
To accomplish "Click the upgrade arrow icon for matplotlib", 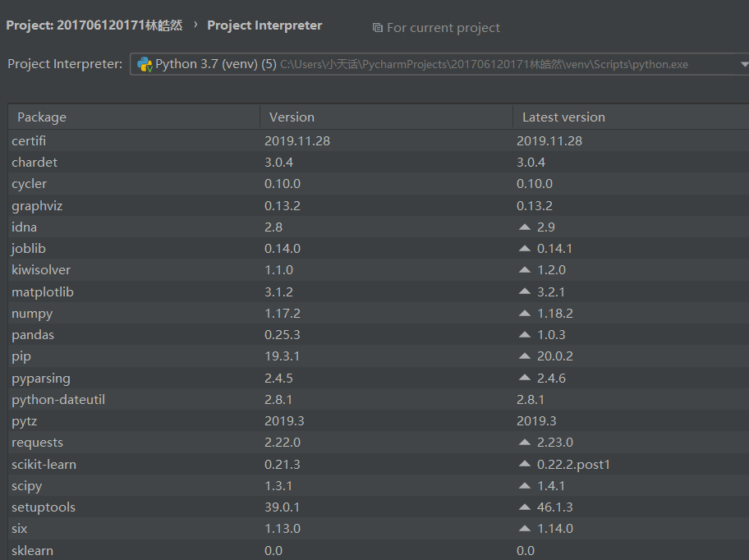I will tap(525, 291).
